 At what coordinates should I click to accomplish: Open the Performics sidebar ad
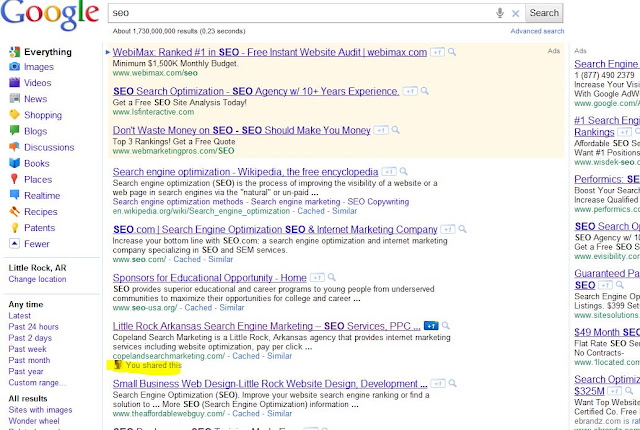point(607,180)
